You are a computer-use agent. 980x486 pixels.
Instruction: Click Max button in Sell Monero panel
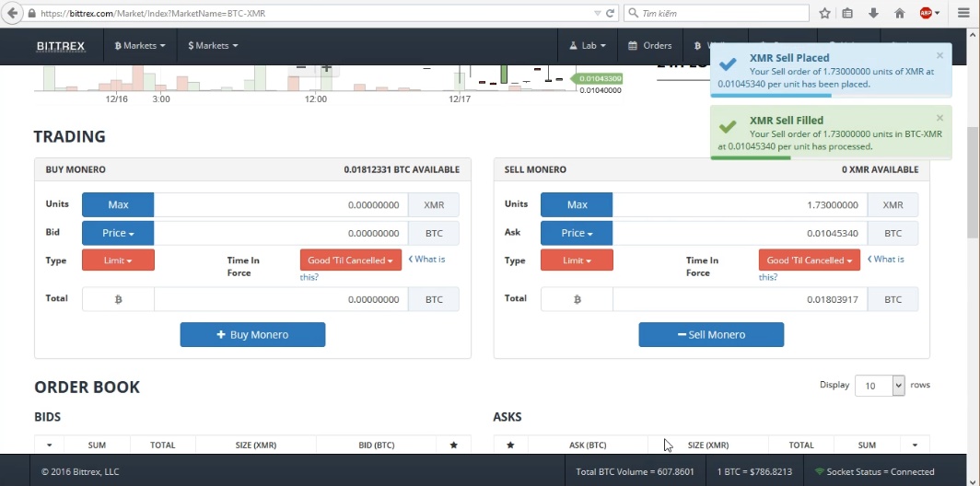click(x=577, y=205)
